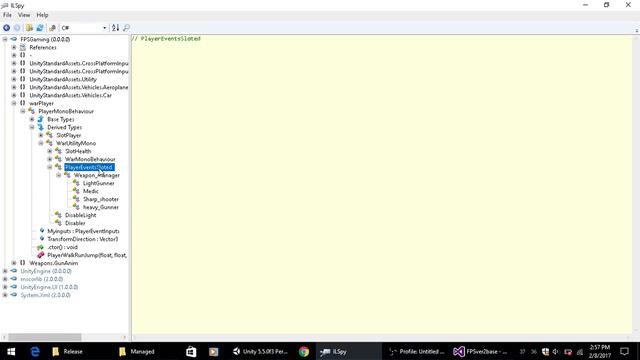The image size is (640, 360).
Task: Select UnityEngine.UI (1.0.0.0) assembly
Action: pyautogui.click(x=49, y=287)
